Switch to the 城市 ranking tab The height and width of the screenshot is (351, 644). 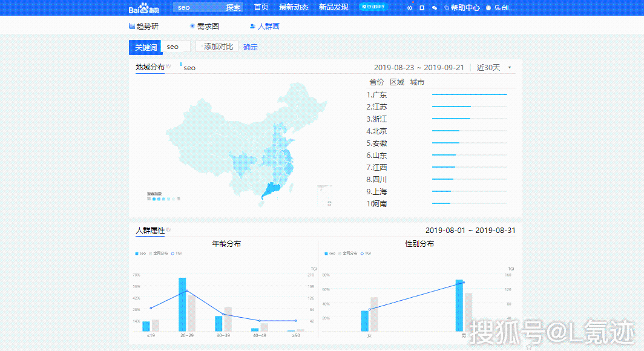click(x=417, y=82)
